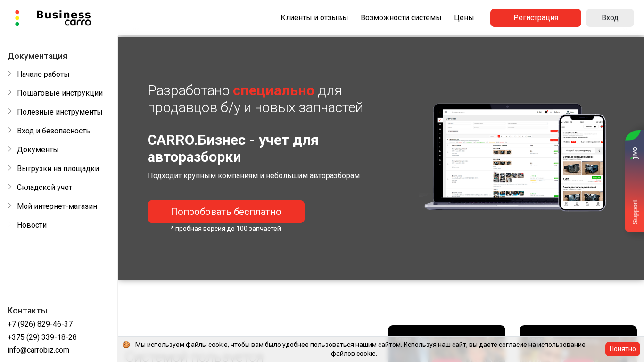
Task: Open the Новости sidebar link
Action: pos(32,225)
